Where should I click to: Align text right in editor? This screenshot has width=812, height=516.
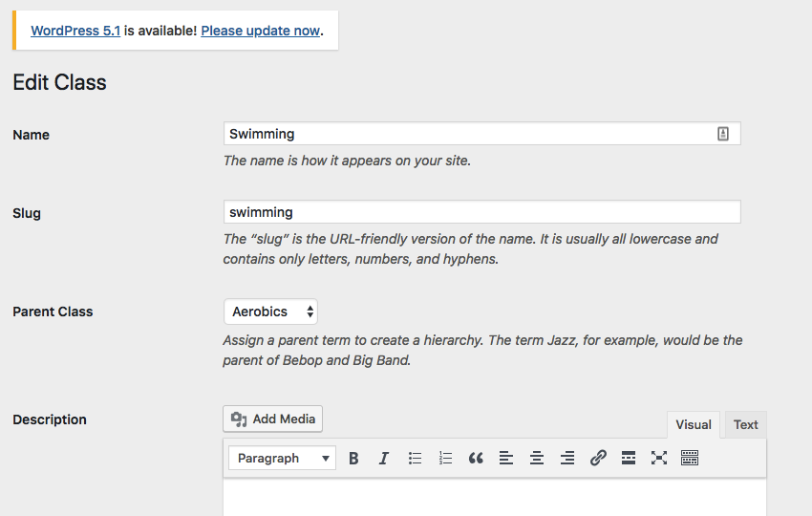pos(567,458)
